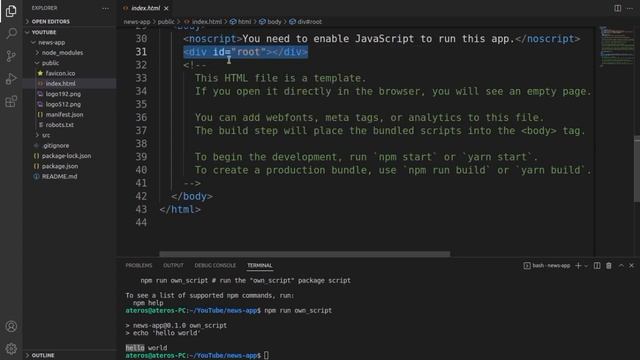Viewport: 640px width, 360px height.
Task: Open the Extensions view
Action: point(11,101)
